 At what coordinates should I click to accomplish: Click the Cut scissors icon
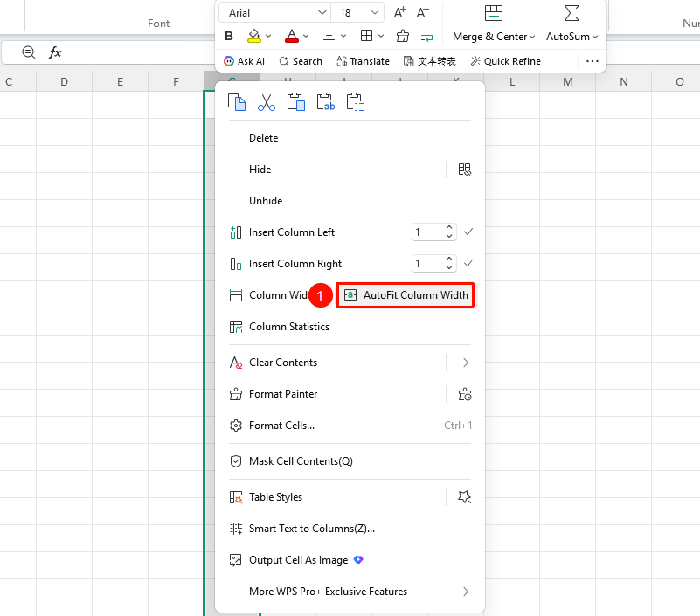(x=266, y=102)
